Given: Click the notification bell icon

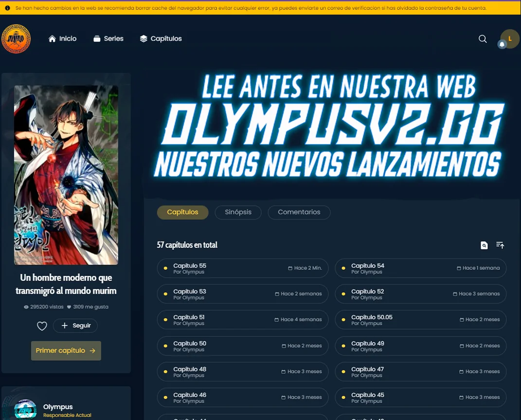Looking at the screenshot, I should pos(502,44).
